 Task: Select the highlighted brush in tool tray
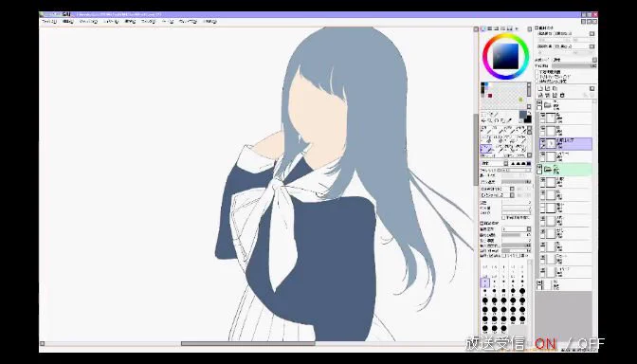coord(486,149)
